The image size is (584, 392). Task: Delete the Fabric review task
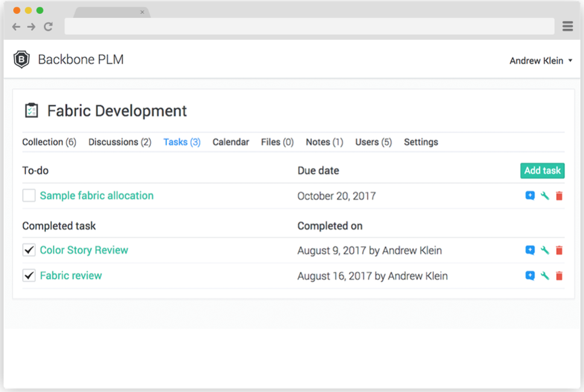click(559, 276)
